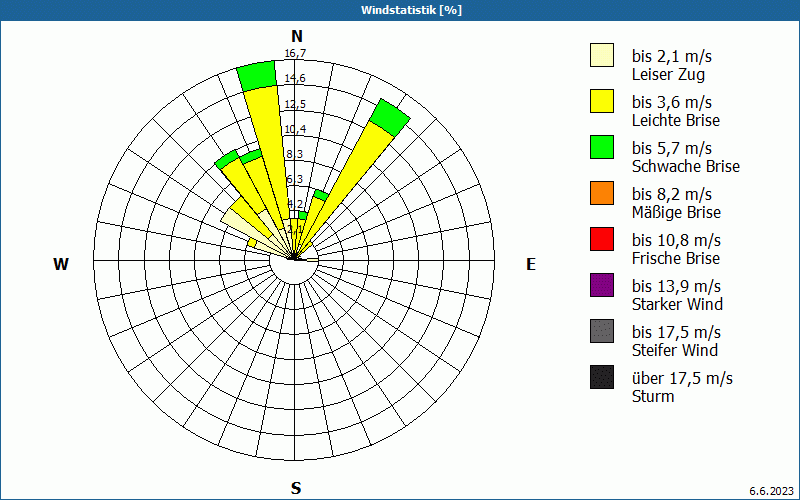The image size is (800, 500).
Task: Click the 'Starker Wind' legend label
Action: click(677, 304)
